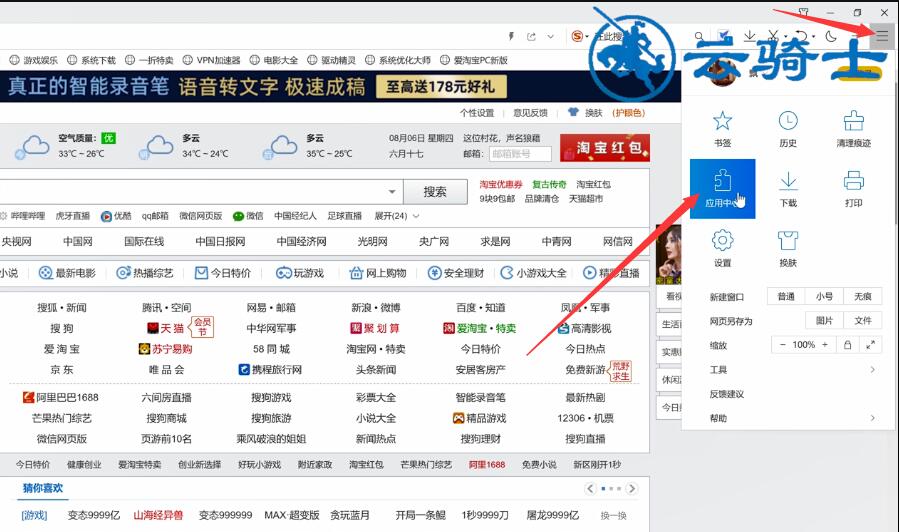This screenshot has height=532, width=899.
Task: Increase zoom with the plus button
Action: (824, 345)
